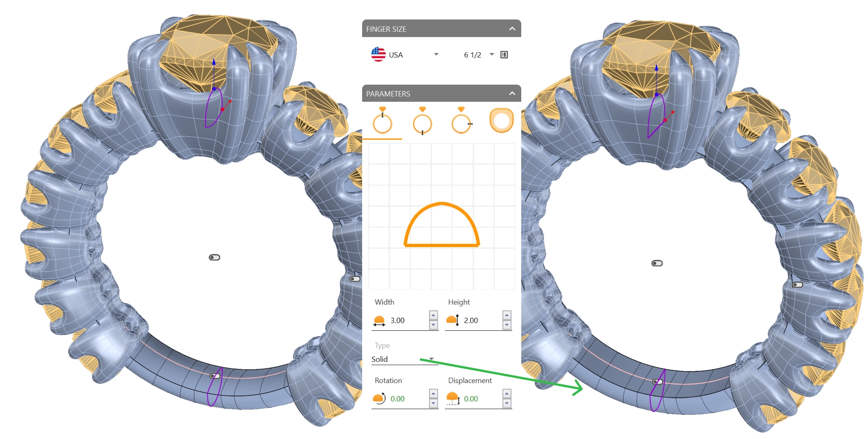Increase the Rotation value by one step
This screenshot has height=439, width=868.
433,394
